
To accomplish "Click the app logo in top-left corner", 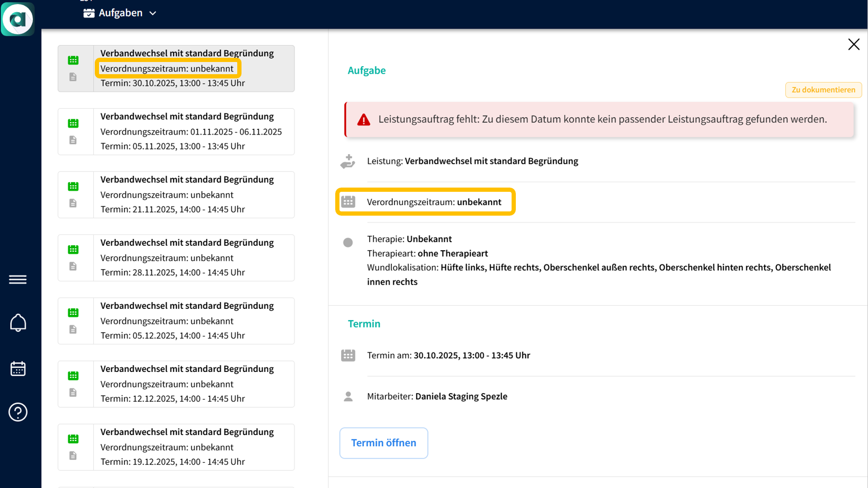I will tap(17, 19).
